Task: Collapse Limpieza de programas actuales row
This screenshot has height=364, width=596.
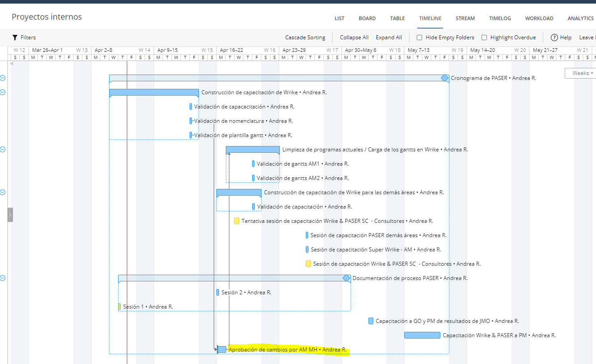Action: 3,150
